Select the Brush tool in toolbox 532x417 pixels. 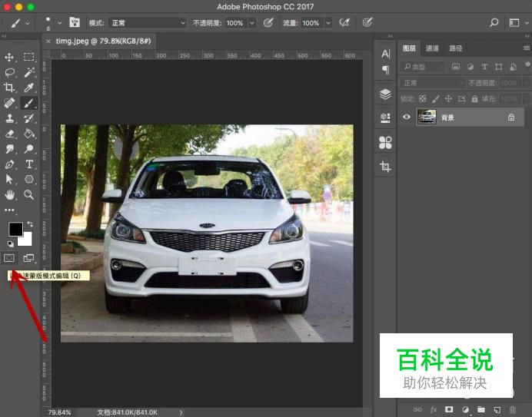pos(29,103)
